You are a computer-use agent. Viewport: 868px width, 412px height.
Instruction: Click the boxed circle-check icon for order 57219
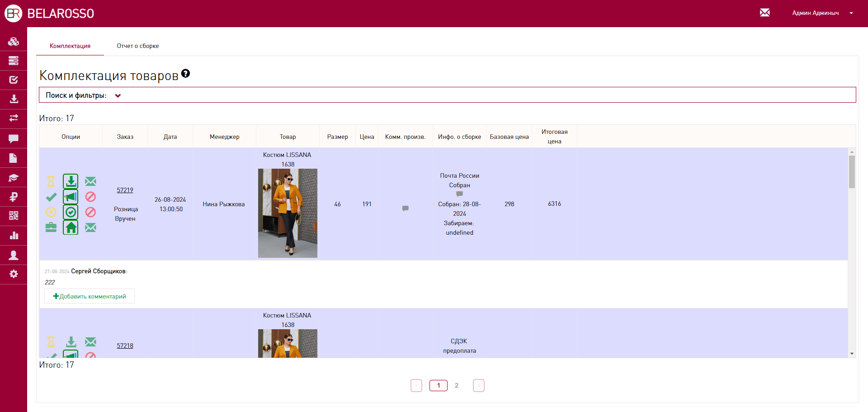click(x=71, y=212)
